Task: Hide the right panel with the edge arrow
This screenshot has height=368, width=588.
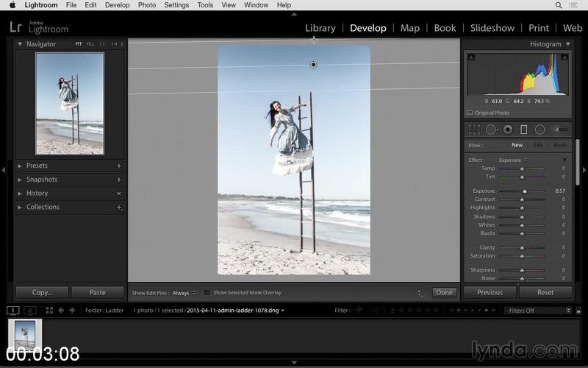Action: pos(584,170)
